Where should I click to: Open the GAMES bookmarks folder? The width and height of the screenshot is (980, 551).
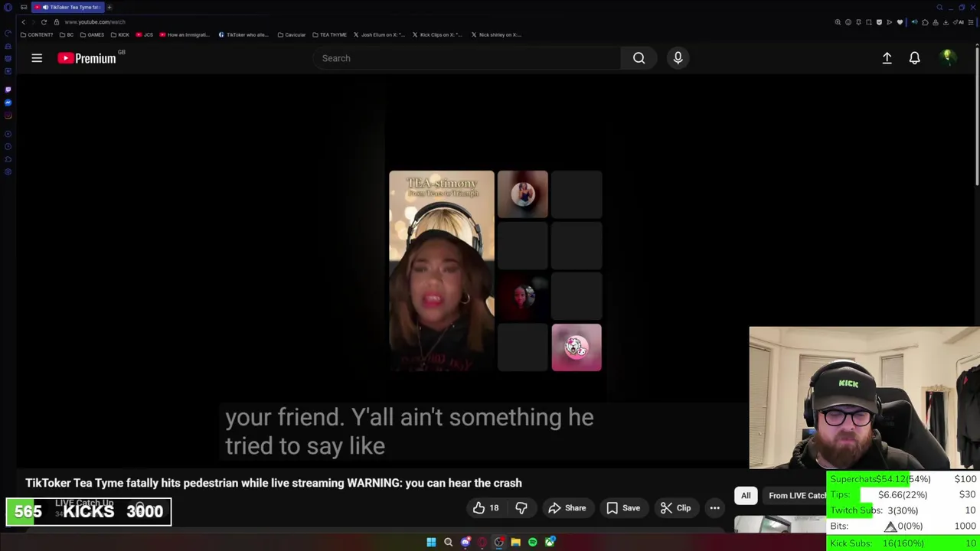click(x=92, y=34)
